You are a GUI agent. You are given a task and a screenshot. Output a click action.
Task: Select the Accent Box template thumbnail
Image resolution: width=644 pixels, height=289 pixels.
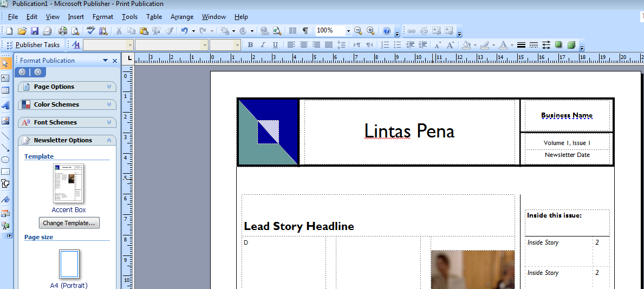(68, 183)
